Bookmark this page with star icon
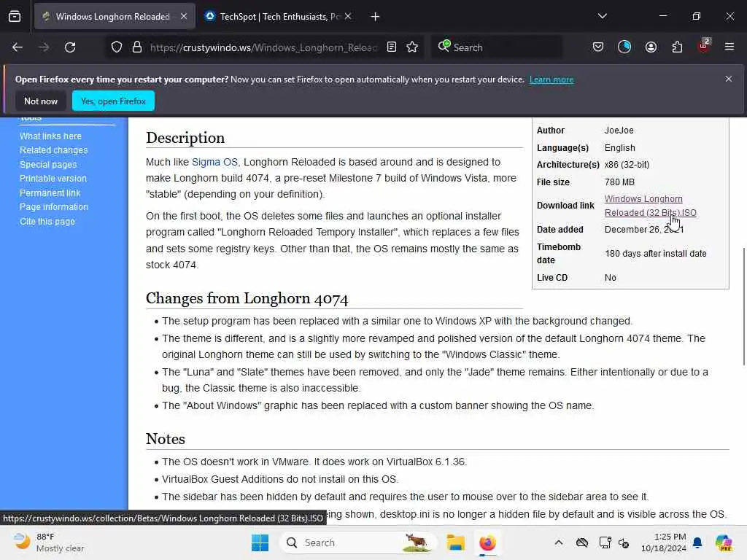 pos(413,47)
